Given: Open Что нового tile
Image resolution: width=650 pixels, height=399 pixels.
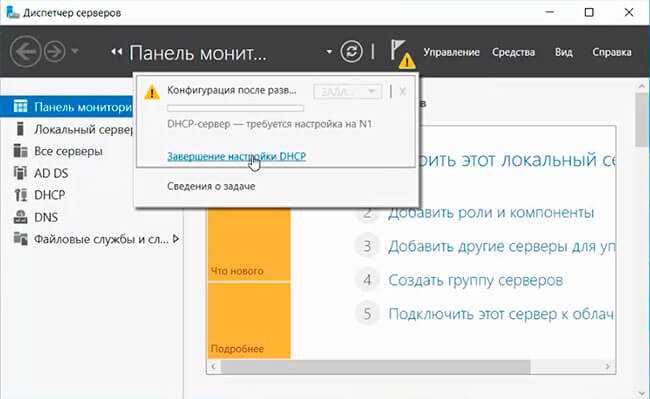Looking at the screenshot, I should point(249,244).
